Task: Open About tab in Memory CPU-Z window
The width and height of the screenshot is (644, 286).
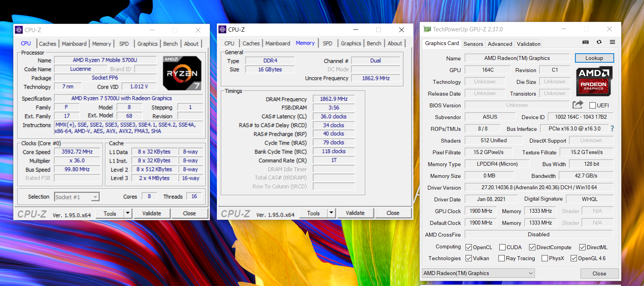Action: point(395,43)
